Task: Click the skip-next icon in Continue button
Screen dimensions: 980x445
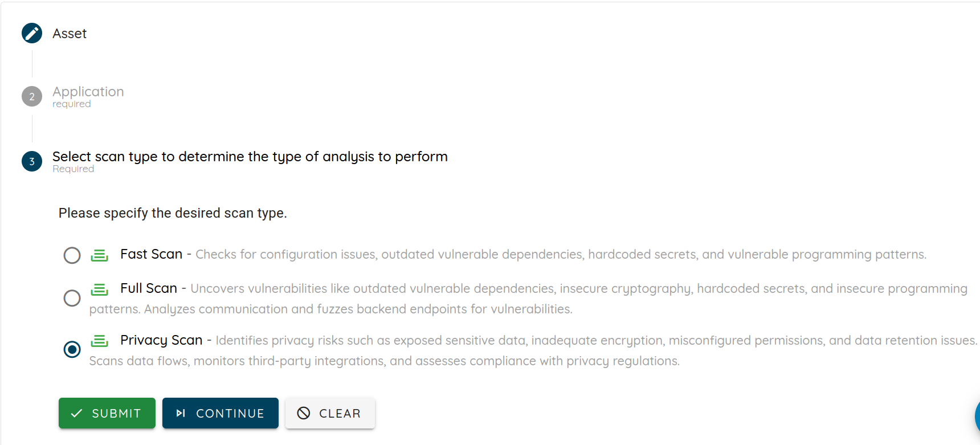Action: click(181, 413)
